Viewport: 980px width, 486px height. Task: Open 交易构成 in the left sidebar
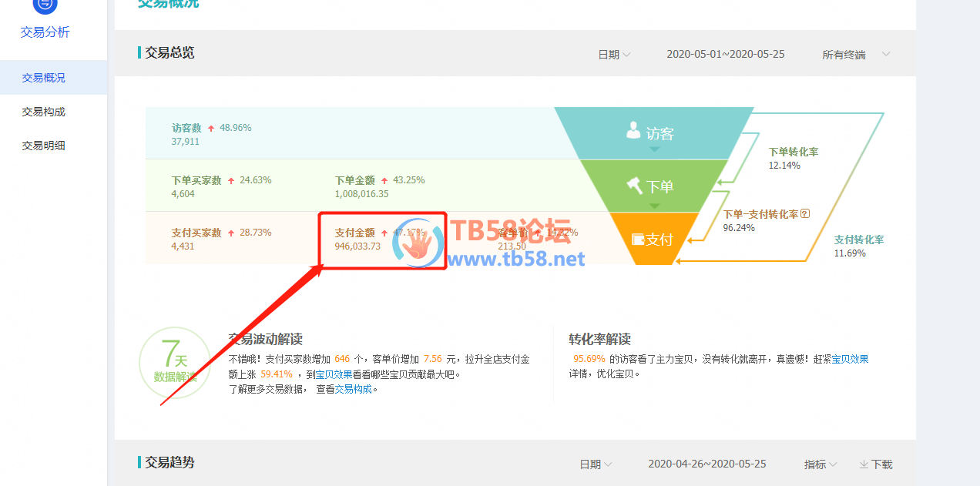pos(44,112)
